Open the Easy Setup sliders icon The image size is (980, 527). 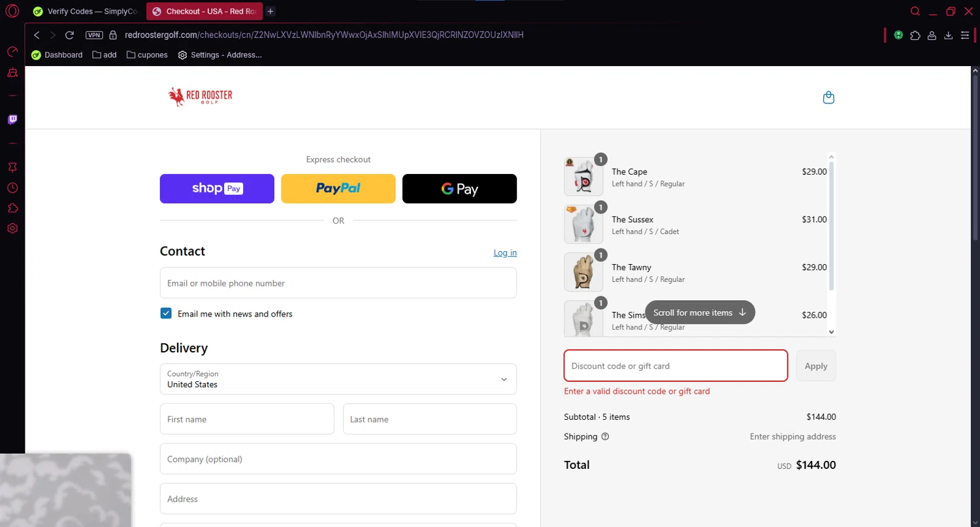pos(965,35)
